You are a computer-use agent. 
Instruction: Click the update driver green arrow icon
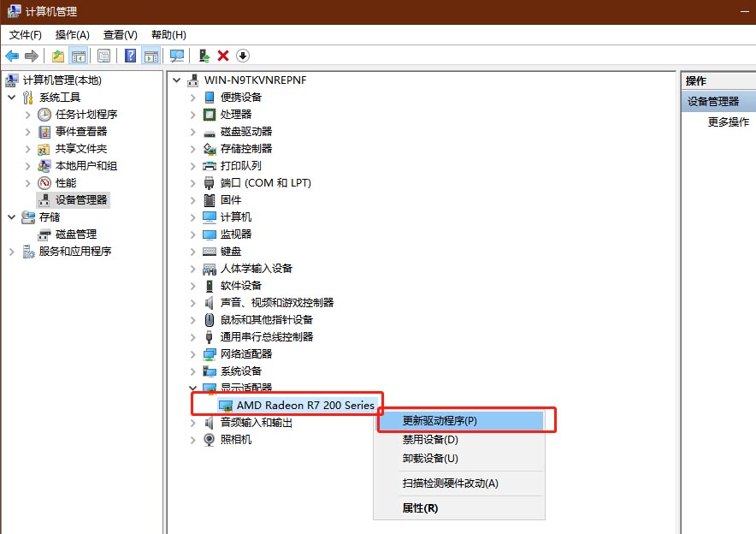pos(204,56)
